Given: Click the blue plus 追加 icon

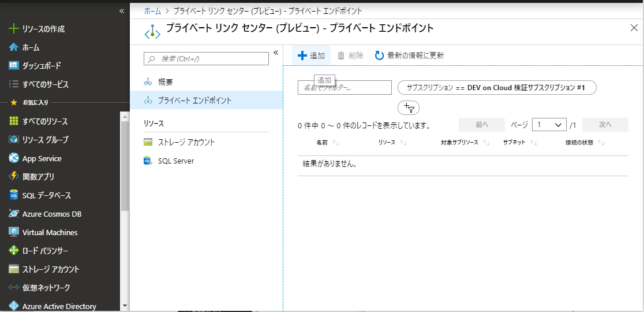Looking at the screenshot, I should click(302, 55).
